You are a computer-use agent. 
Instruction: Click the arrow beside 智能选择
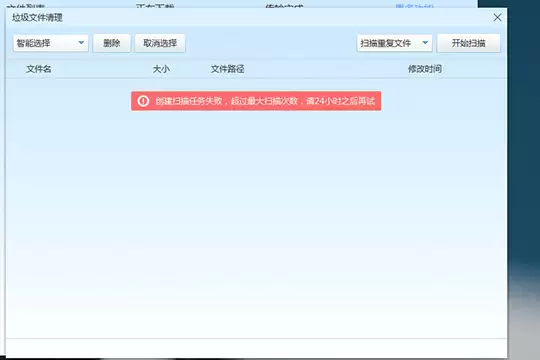pos(81,43)
